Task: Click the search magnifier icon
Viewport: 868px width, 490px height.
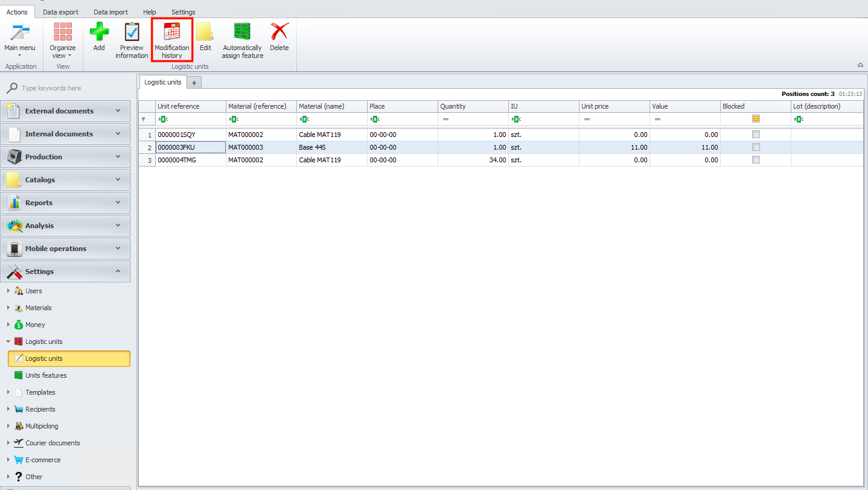Action: coord(11,88)
